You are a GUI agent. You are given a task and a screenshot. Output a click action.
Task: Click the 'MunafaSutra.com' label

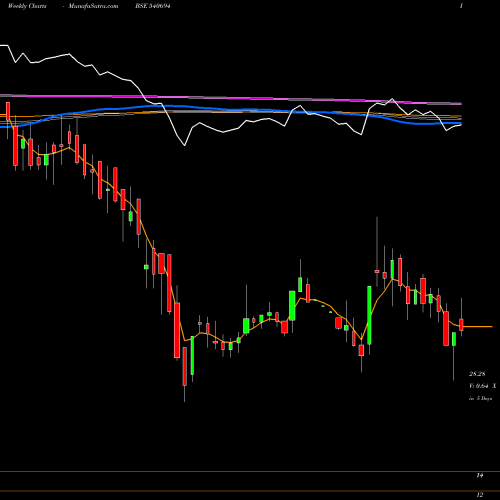[93, 6]
